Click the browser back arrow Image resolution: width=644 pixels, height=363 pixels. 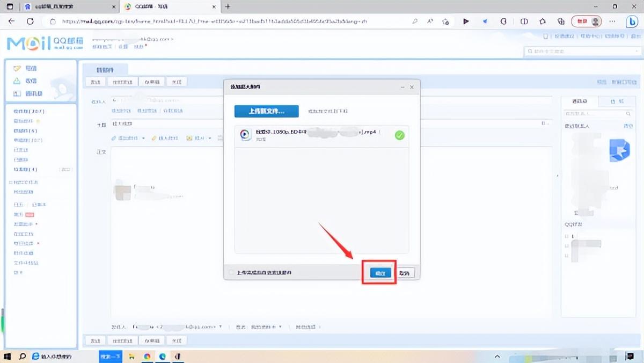[12, 21]
